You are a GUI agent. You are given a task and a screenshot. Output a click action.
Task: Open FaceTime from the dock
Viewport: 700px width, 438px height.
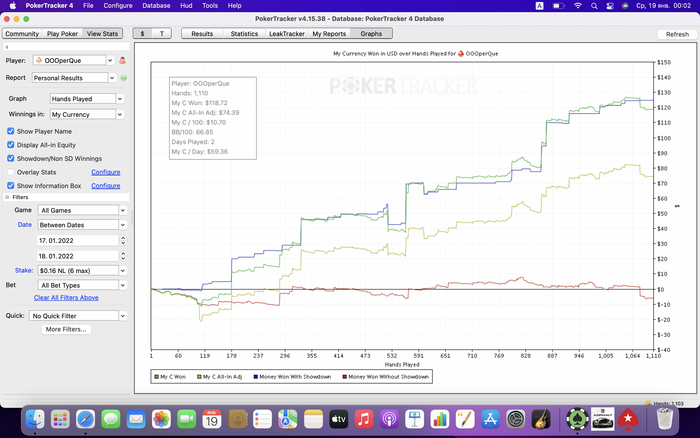tap(187, 419)
